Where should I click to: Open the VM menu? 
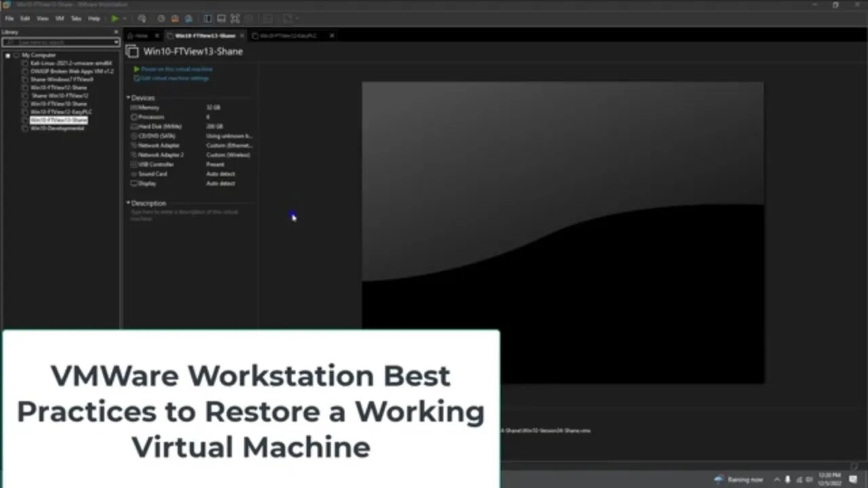pos(60,18)
